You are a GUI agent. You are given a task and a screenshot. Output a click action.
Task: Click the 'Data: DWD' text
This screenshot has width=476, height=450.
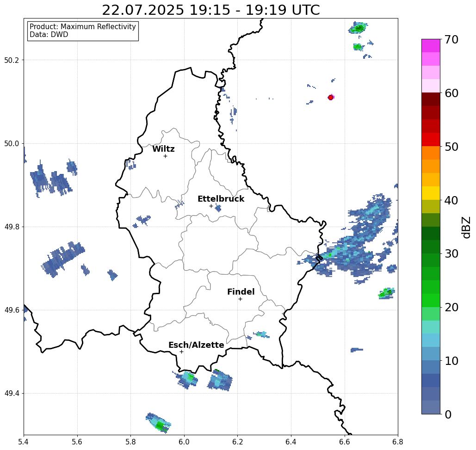49,35
